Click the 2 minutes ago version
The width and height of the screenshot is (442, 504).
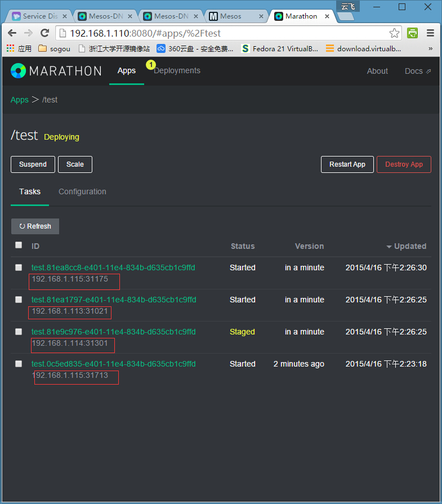[298, 364]
